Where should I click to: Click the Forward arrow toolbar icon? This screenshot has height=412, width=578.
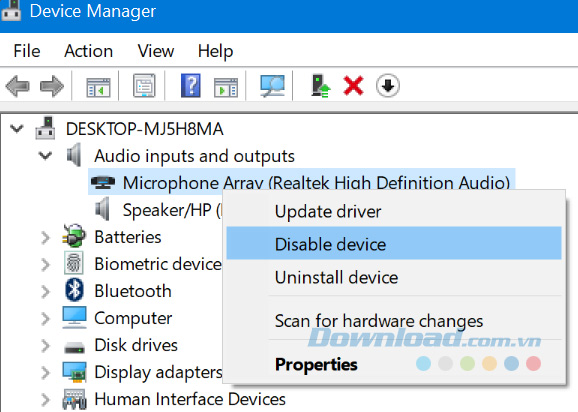pos(52,86)
